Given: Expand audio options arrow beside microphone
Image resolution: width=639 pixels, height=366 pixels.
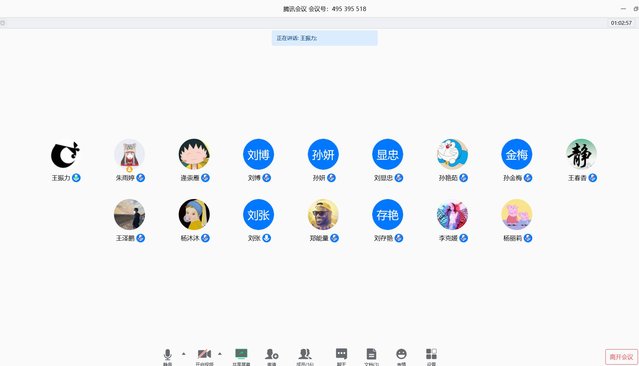Looking at the screenshot, I should [x=183, y=354].
